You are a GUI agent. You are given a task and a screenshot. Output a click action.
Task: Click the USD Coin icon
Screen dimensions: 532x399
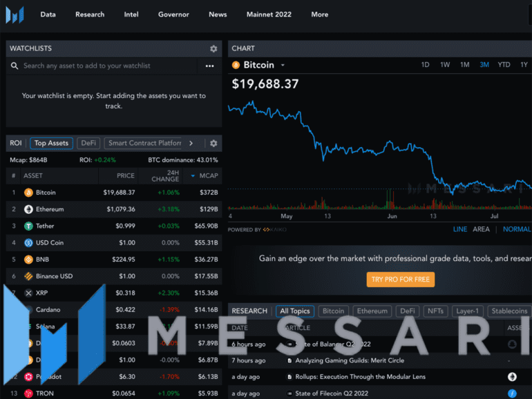click(x=28, y=243)
